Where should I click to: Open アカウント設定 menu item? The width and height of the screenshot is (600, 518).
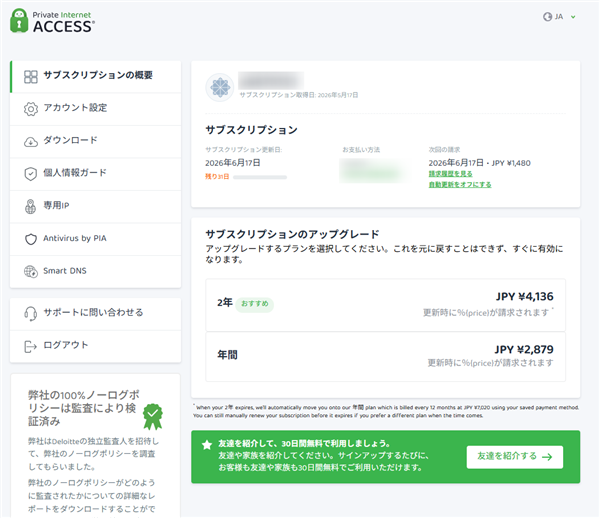(96, 109)
